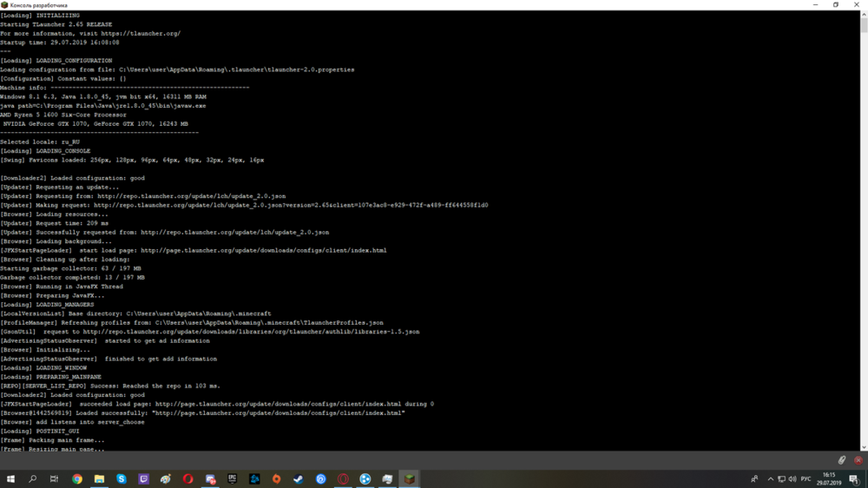Click the line "[Updater] Requesting an update..."
This screenshot has height=488, width=868.
59,188
